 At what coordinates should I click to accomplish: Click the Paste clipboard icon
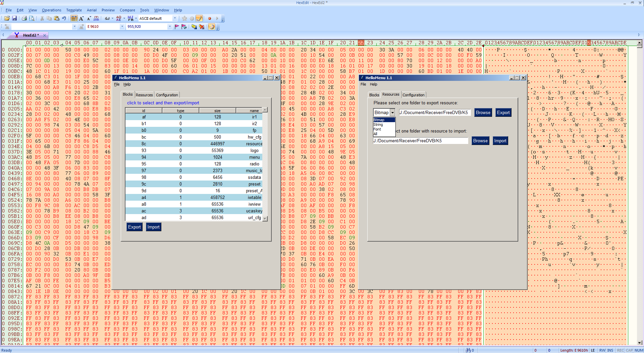click(57, 18)
